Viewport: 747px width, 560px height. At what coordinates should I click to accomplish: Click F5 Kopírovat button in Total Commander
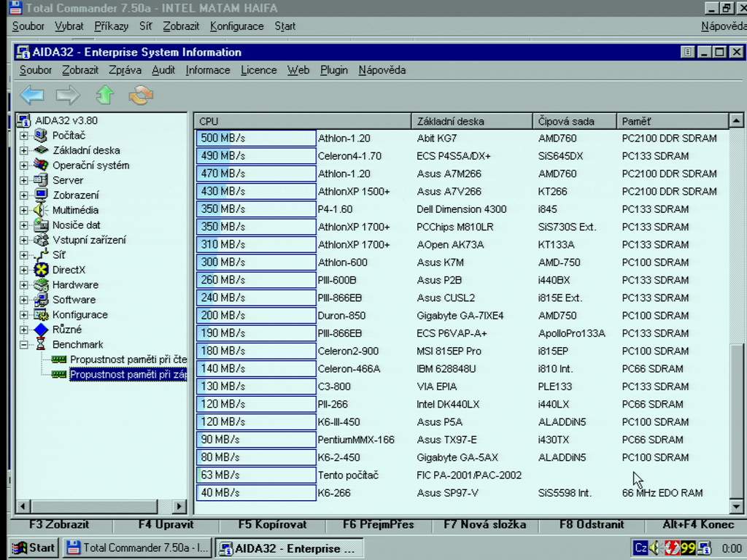pyautogui.click(x=273, y=525)
